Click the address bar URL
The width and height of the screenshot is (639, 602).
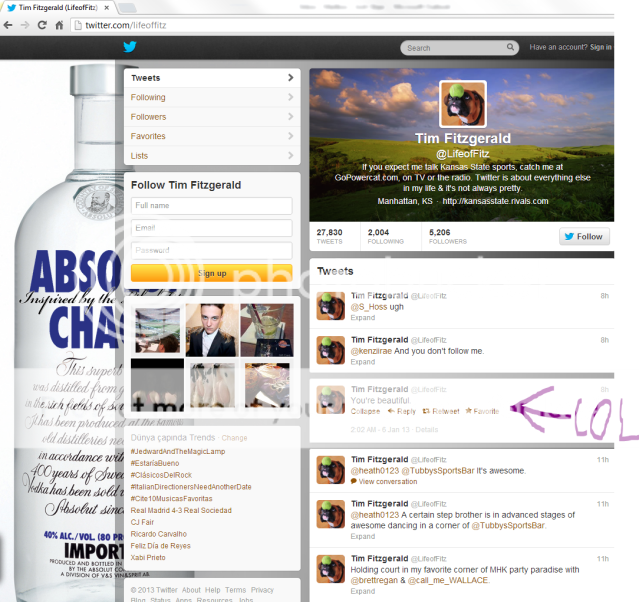coord(126,25)
